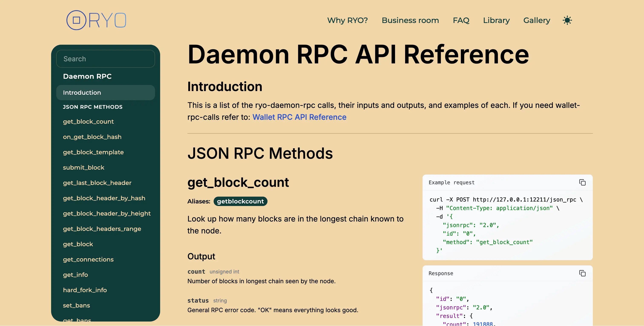Click the Search field in the sidebar
644x326 pixels.
click(105, 59)
